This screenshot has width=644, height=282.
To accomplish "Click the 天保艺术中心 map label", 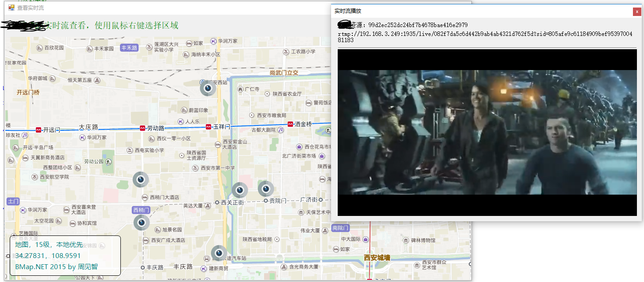I will coord(319,212).
